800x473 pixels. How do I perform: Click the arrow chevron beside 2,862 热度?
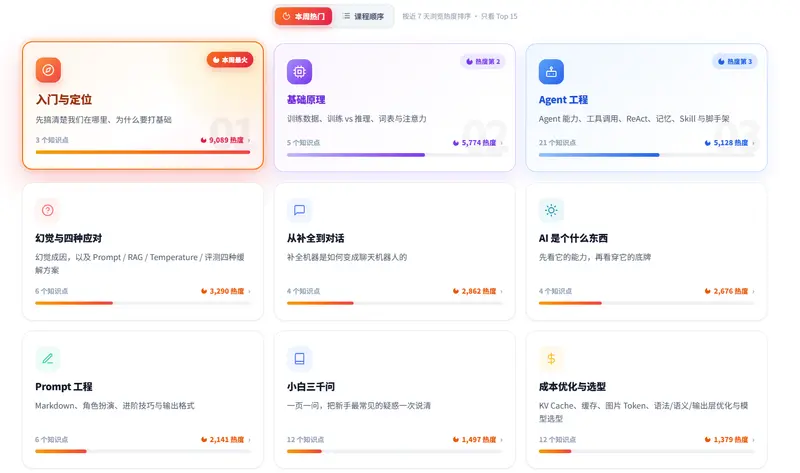[x=502, y=291]
